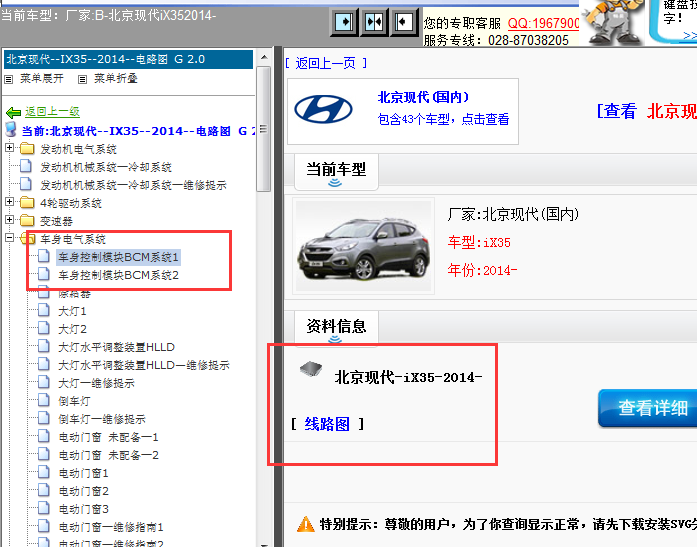Image resolution: width=697 pixels, height=547 pixels.
Task: Expand the 发动机电气系统 tree node
Action: pos(9,148)
